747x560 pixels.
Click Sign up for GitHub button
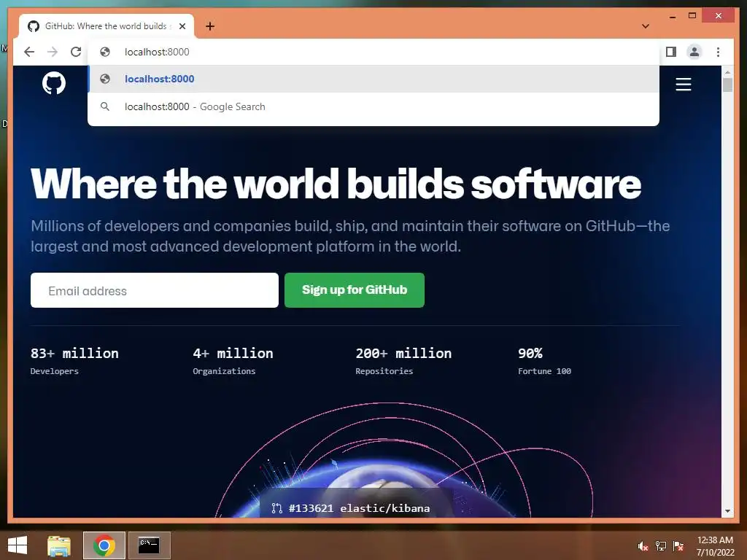click(355, 290)
